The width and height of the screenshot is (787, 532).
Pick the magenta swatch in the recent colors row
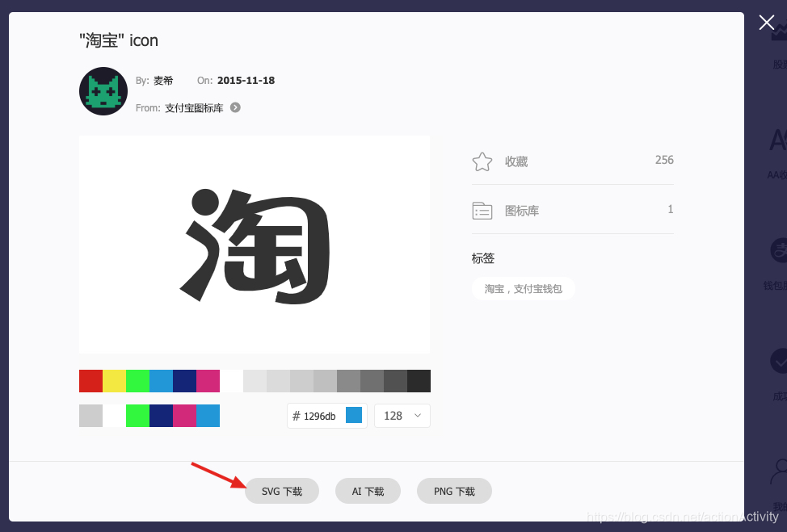[x=185, y=416]
